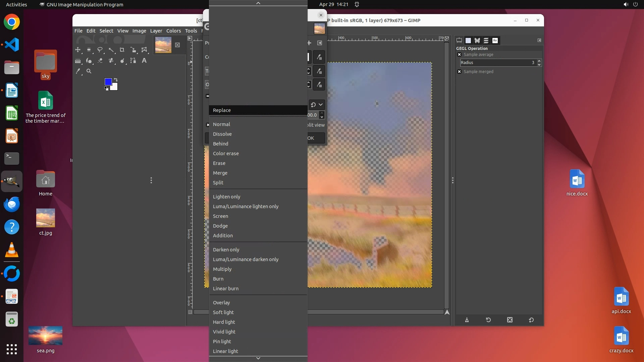Select the Zoom magnifier tool

pyautogui.click(x=89, y=71)
